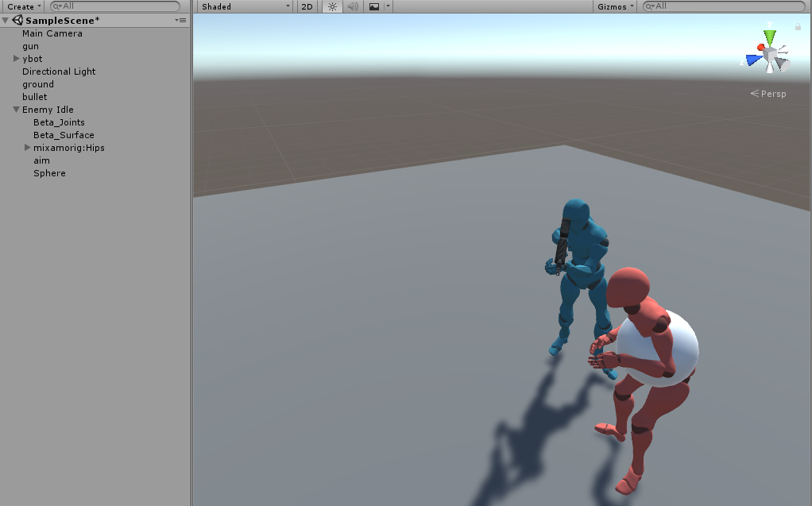Image resolution: width=812 pixels, height=506 pixels.
Task: Click the blue Z axis gizmo cone
Action: tap(753, 60)
